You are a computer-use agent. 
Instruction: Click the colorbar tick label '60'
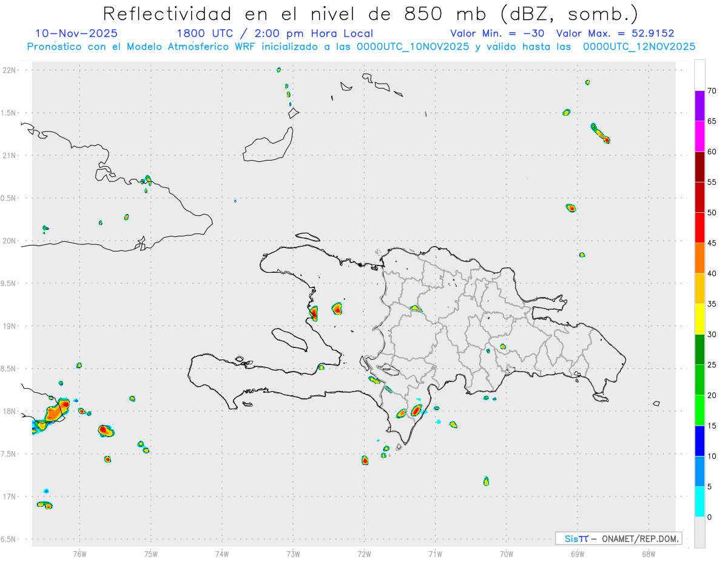[x=712, y=152]
